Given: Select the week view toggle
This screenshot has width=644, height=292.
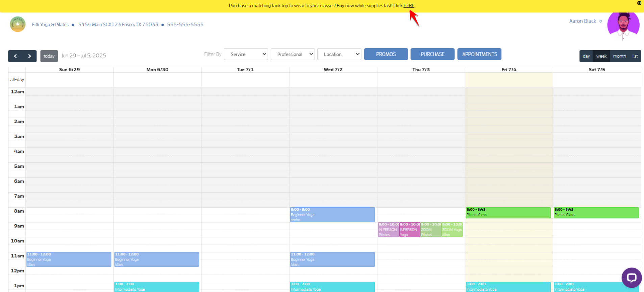Looking at the screenshot, I should point(601,56).
